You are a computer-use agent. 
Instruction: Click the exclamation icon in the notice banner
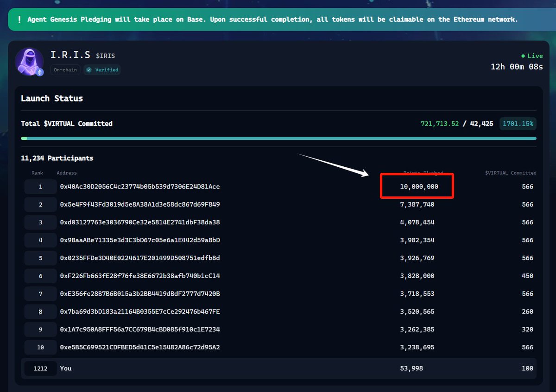pyautogui.click(x=19, y=19)
